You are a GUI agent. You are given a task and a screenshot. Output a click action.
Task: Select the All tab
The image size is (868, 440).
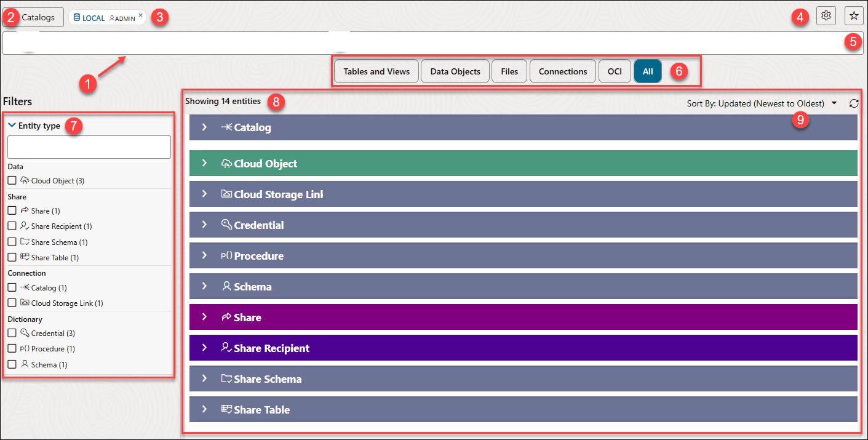648,71
